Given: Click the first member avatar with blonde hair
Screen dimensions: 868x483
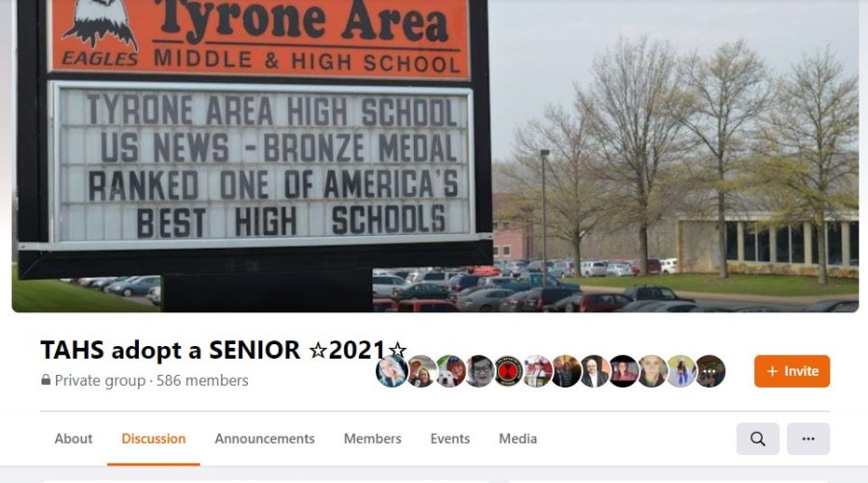Looking at the screenshot, I should click(x=392, y=371).
